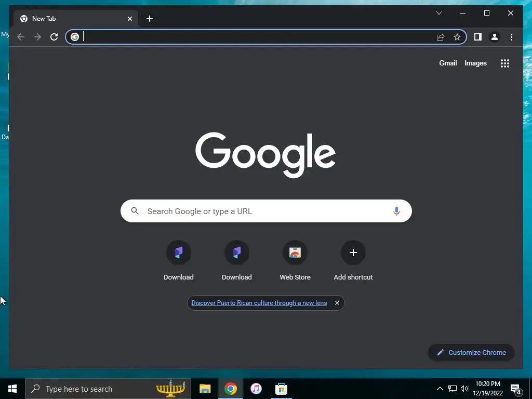The width and height of the screenshot is (532, 399).
Task: Click the Chrome taskbar icon
Action: click(x=230, y=389)
